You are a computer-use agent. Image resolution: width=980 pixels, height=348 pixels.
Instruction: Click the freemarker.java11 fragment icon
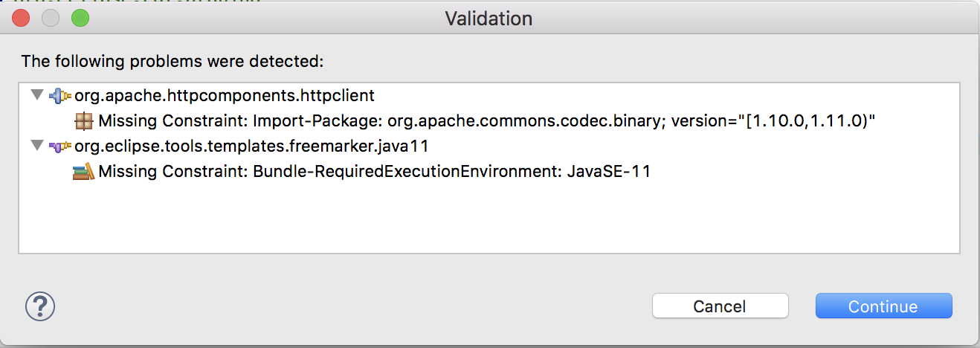[60, 146]
